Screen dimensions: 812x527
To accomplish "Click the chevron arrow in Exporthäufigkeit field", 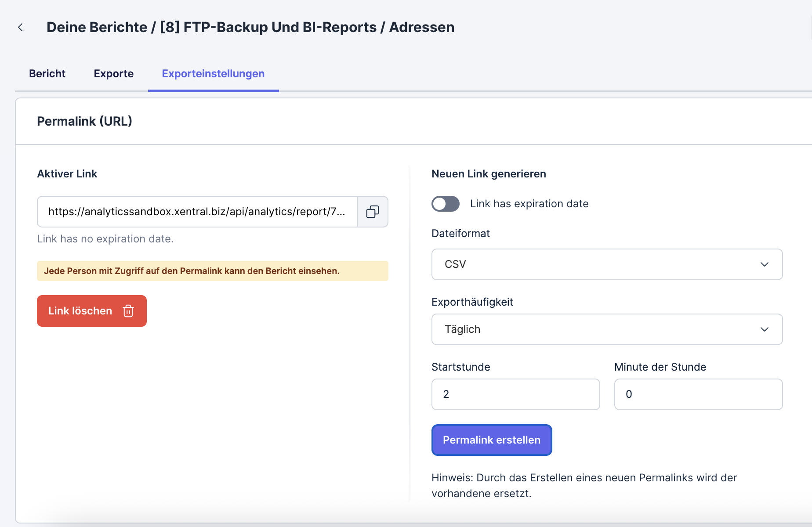I will (x=764, y=329).
